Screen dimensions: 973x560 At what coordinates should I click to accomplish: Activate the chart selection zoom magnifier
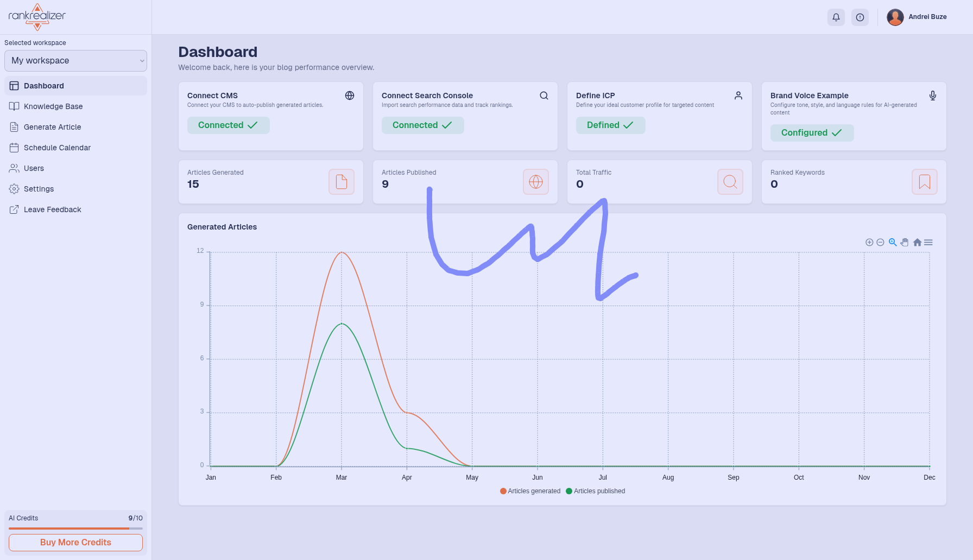point(893,243)
